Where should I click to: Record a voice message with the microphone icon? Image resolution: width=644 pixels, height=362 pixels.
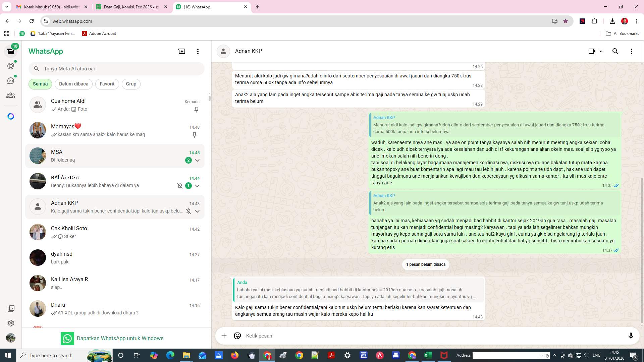tap(631, 336)
